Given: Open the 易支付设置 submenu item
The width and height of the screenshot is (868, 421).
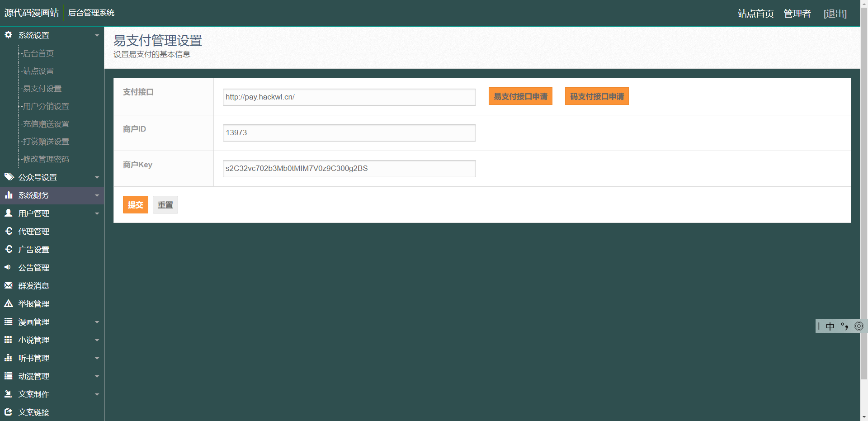Looking at the screenshot, I should [x=42, y=89].
